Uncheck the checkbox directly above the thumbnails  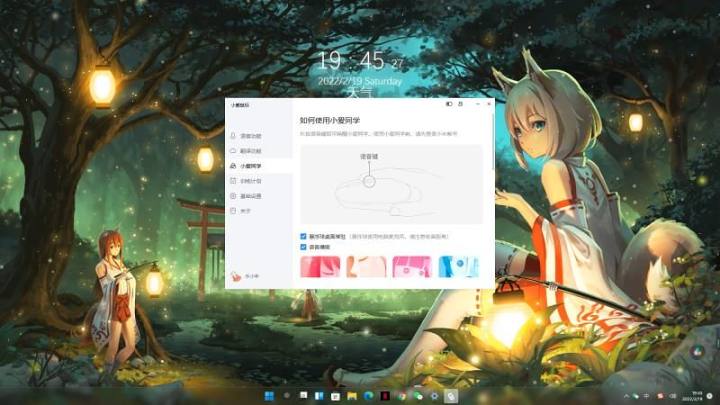point(303,247)
